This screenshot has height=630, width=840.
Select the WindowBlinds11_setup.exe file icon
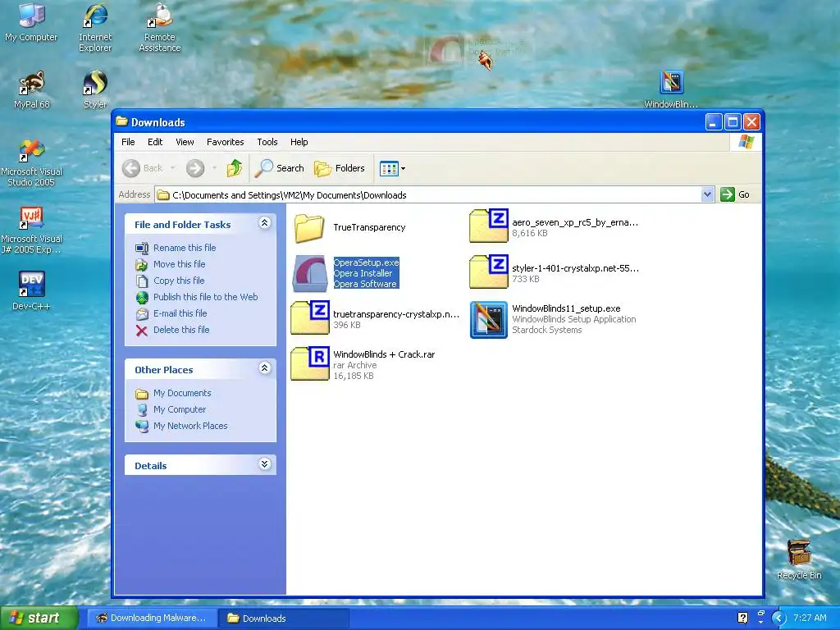tap(489, 320)
